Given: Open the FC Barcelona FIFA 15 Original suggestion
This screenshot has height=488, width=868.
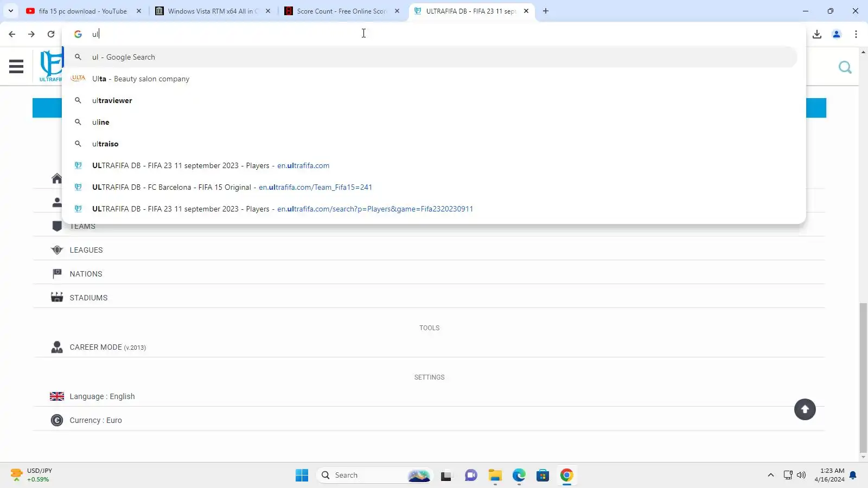Looking at the screenshot, I should pyautogui.click(x=430, y=187).
